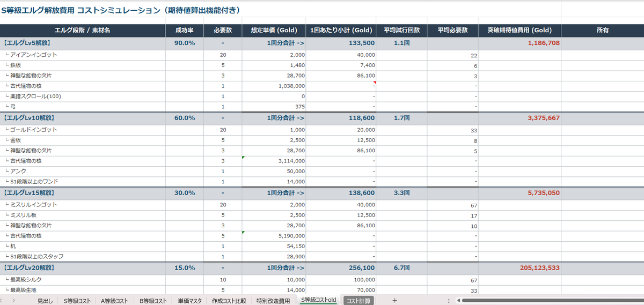Open the B等級コスト sheet tab
644x305 pixels.
[x=153, y=301]
